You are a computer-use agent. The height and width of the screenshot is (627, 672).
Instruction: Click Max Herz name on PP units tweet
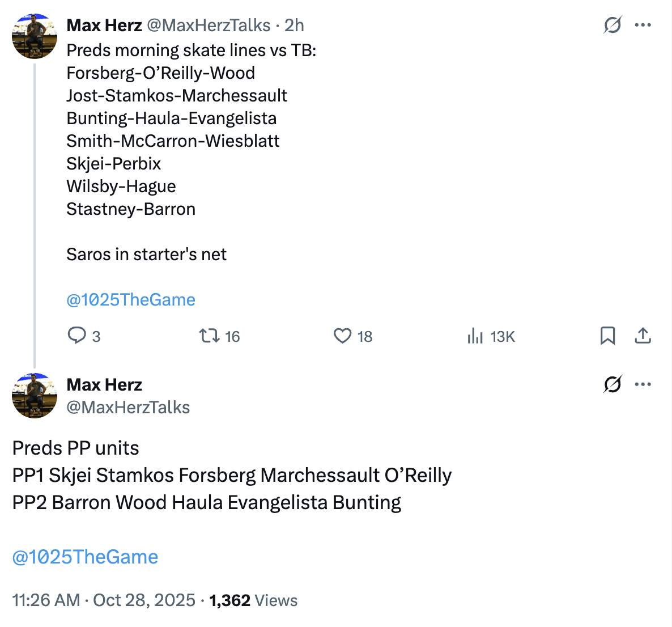[104, 384]
